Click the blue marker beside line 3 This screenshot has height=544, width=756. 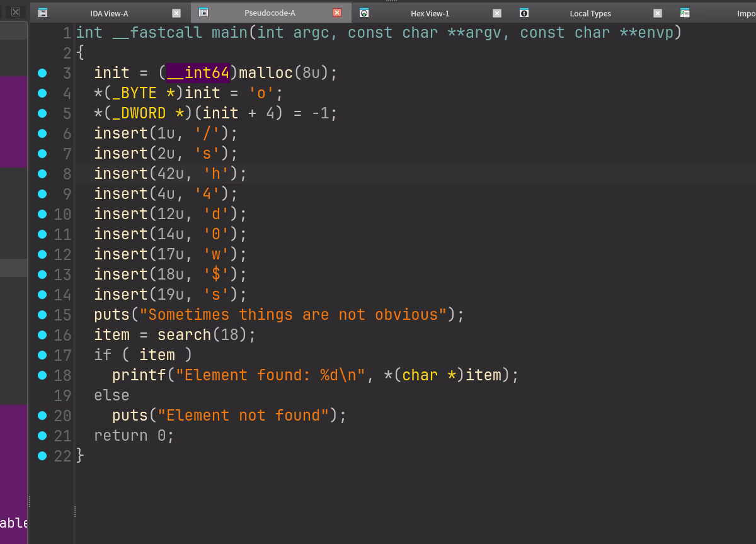[x=42, y=72]
